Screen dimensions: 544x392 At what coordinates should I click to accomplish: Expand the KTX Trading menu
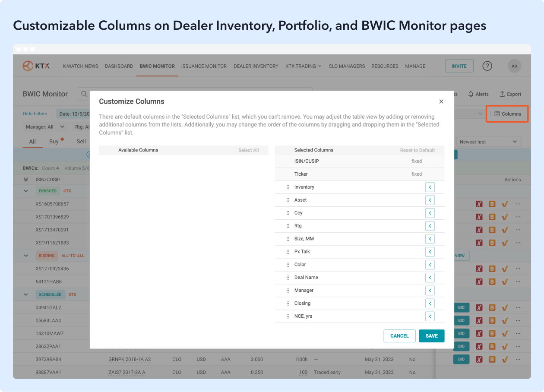(303, 66)
